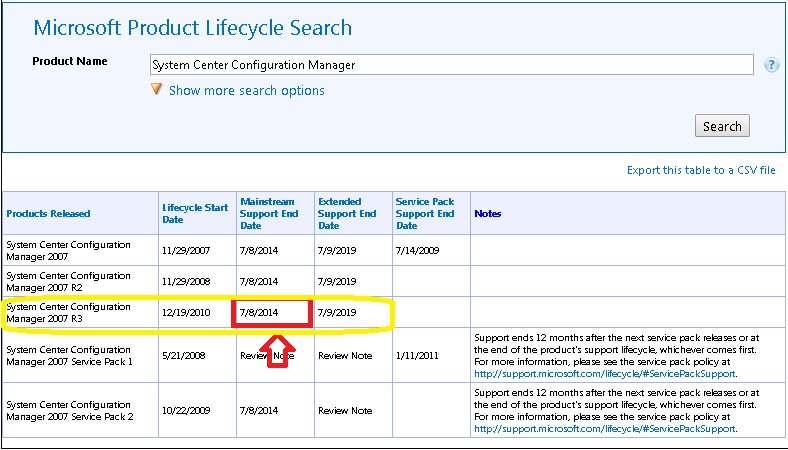The height and width of the screenshot is (450, 788).
Task: Click 7/9/2019 extended date in 2007 R2 row
Action: click(x=337, y=282)
